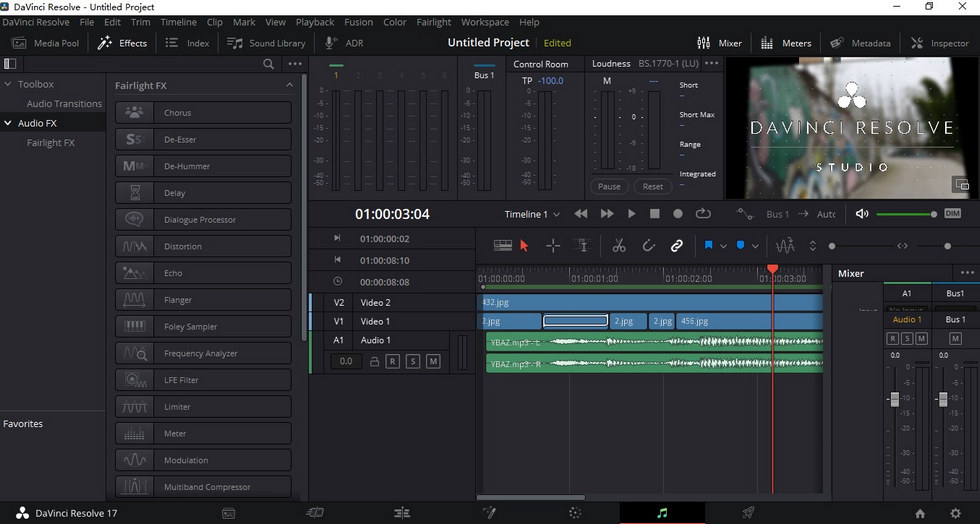Click the automation curve icon
The height and width of the screenshot is (524, 980).
(x=744, y=214)
